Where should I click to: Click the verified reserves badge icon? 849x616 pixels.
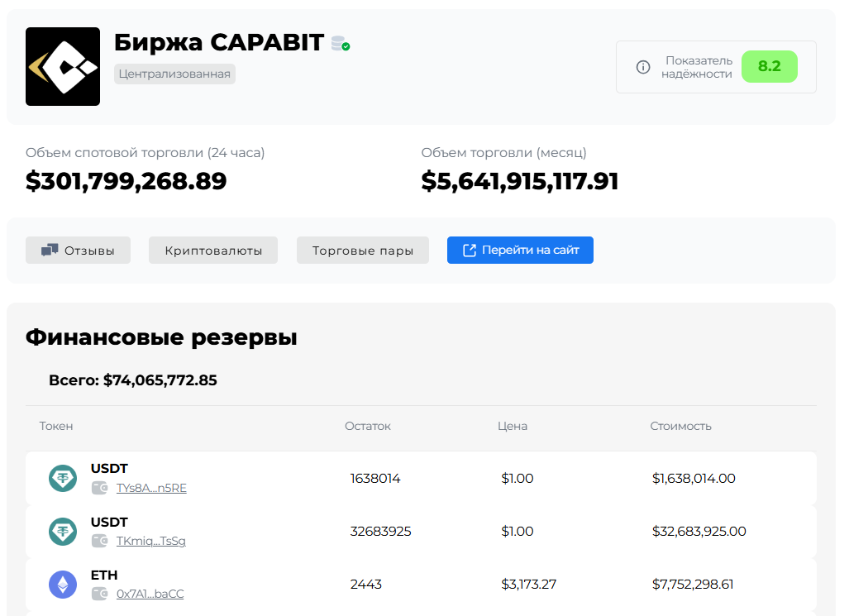click(x=341, y=43)
